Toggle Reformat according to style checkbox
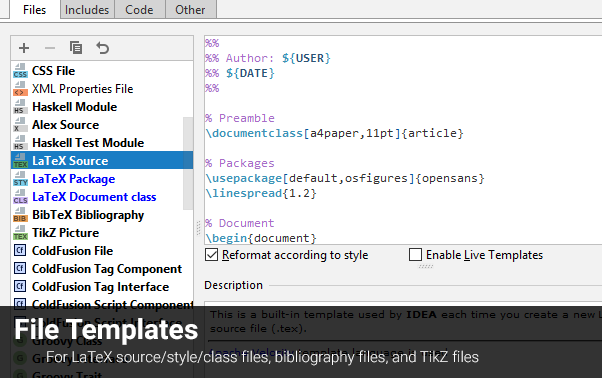The image size is (602, 378). point(212,255)
